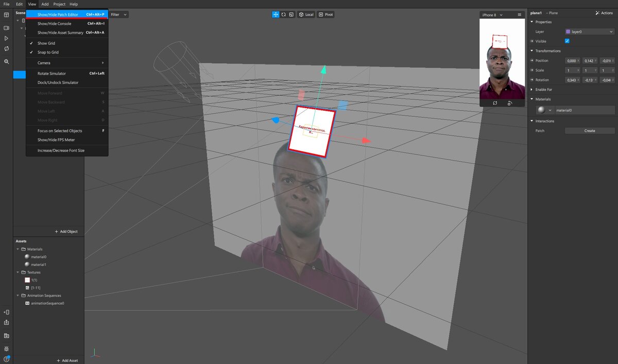Viewport: 618px width, 364px height.
Task: Click the material0 sphere preview in Materials section
Action: pos(541,110)
